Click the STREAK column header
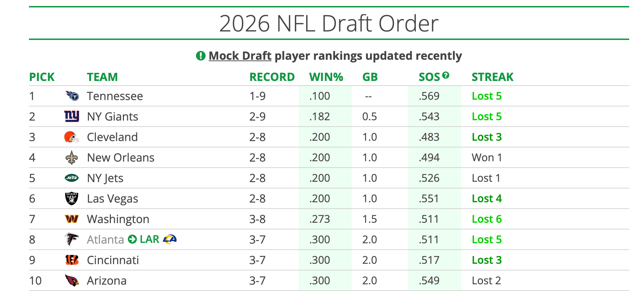 (492, 77)
